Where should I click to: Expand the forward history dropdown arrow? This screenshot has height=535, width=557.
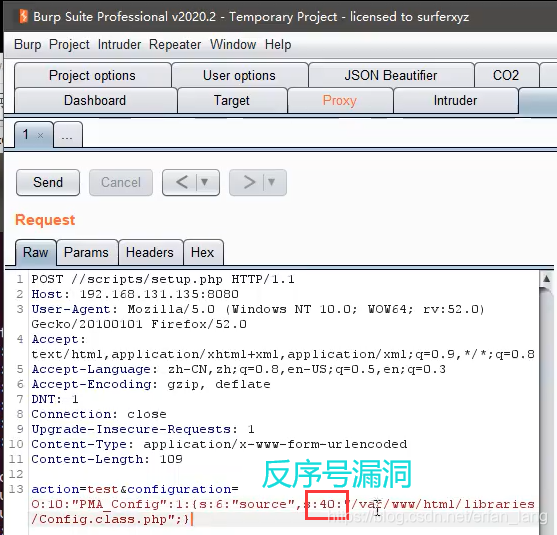pos(272,182)
